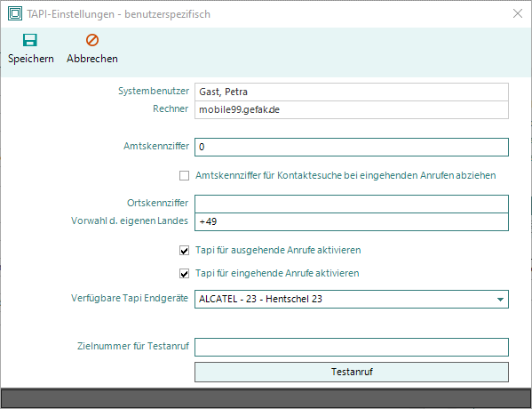Start a test call with Testanruf button
Screen dimensions: 532x409
[x=352, y=372]
